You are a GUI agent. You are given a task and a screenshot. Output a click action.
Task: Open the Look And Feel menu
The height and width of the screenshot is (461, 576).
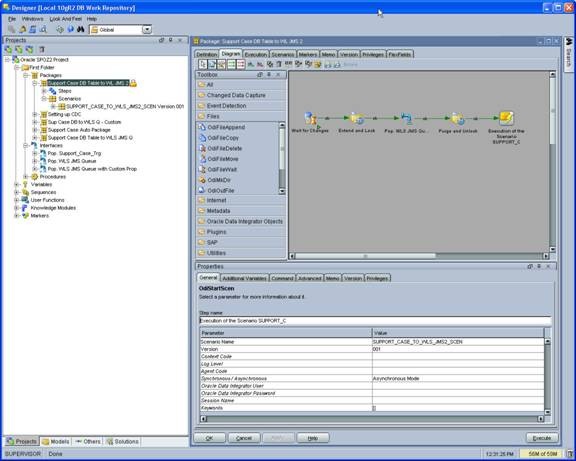click(66, 19)
